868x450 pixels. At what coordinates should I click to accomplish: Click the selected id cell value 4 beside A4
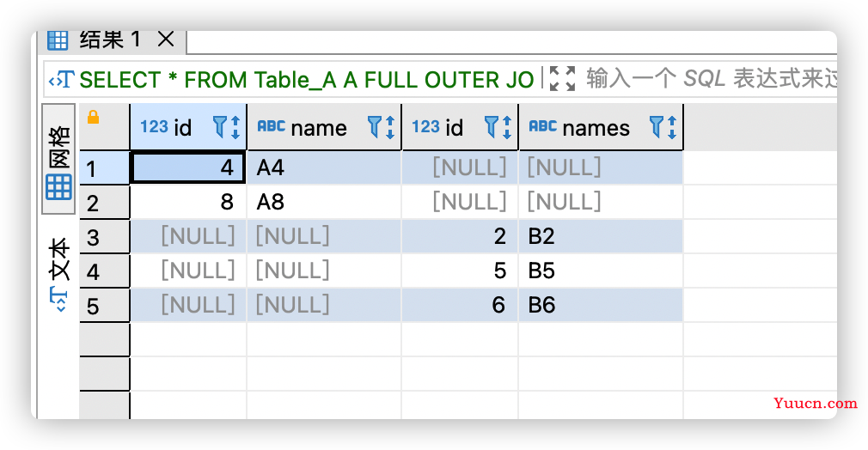188,167
